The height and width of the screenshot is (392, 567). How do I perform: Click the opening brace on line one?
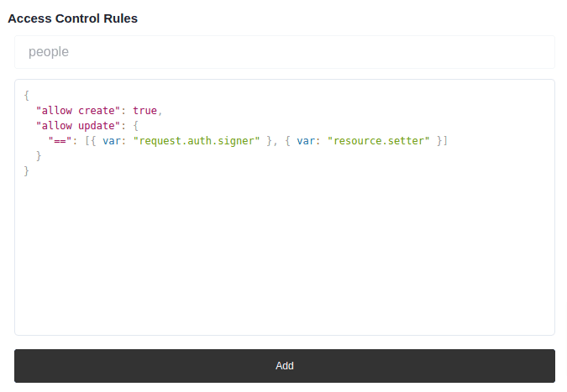(27, 96)
